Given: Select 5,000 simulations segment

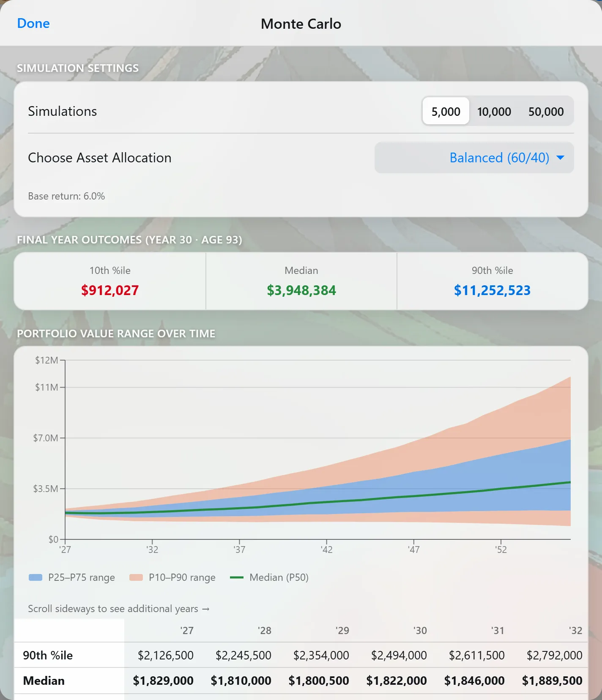Looking at the screenshot, I should pyautogui.click(x=446, y=111).
